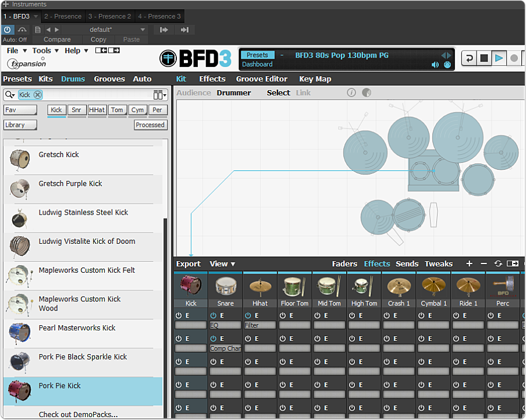
Task: Switch to the Grooves browser tab
Action: (109, 79)
